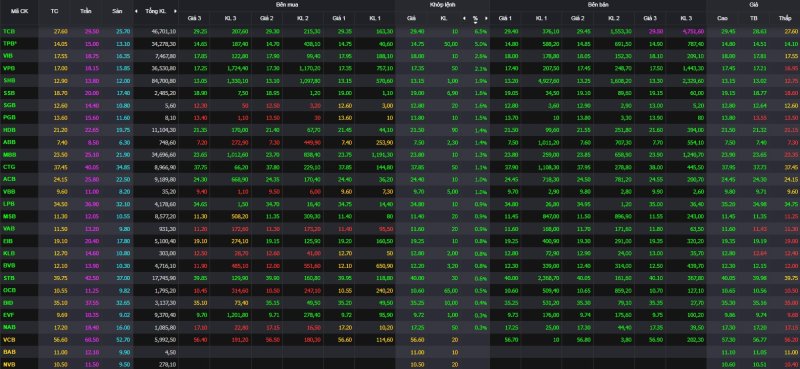The height and width of the screenshot is (369, 800).
Task: Click left arrow beside Tổng KL header
Action: (136, 11)
